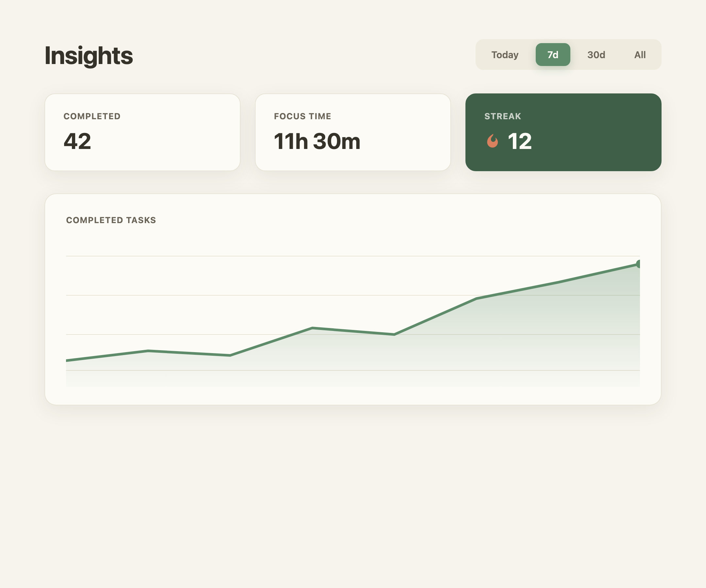The width and height of the screenshot is (706, 588).
Task: Select the 30d time range
Action: (x=596, y=55)
